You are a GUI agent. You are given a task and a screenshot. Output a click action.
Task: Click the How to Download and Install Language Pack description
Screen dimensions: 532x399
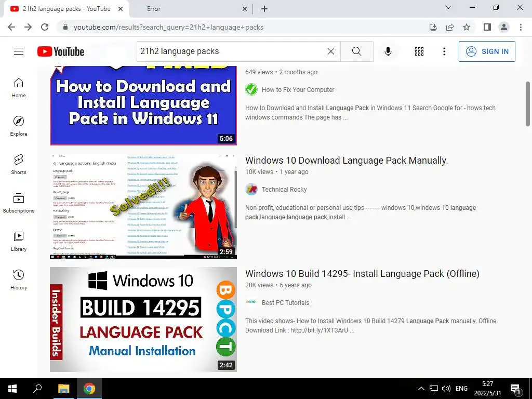pyautogui.click(x=370, y=113)
